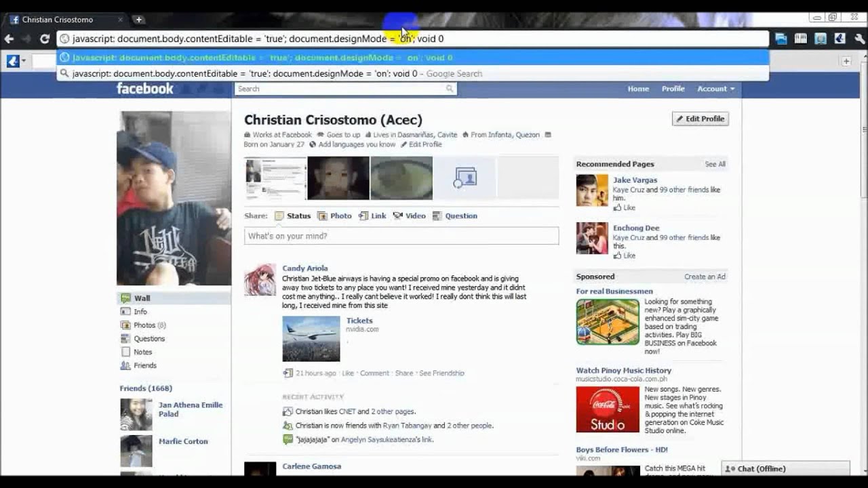Click the CNET link in recent activity

coord(347,411)
